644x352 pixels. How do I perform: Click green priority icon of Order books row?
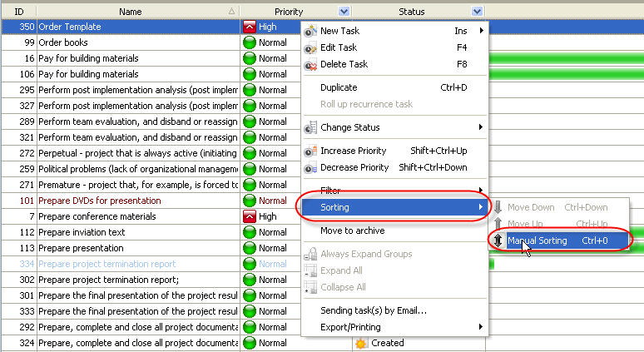tap(249, 42)
